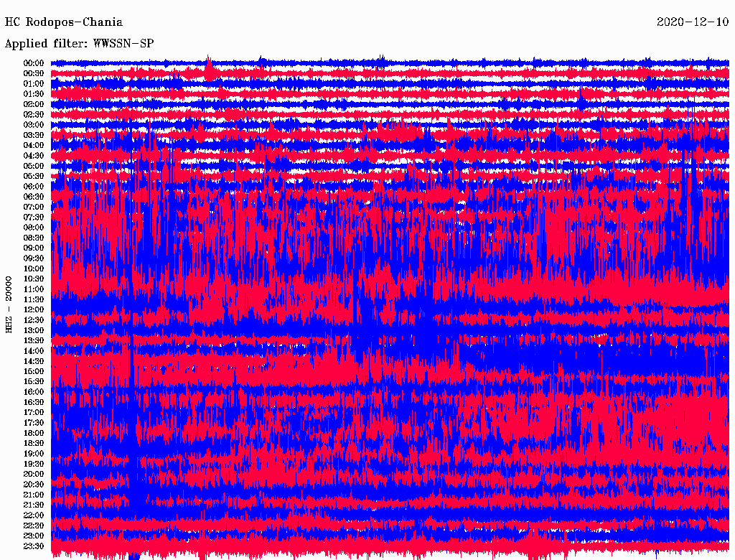This screenshot has width=735, height=560.
Task: Click the vertical HHZ axis label
Action: click(x=9, y=304)
